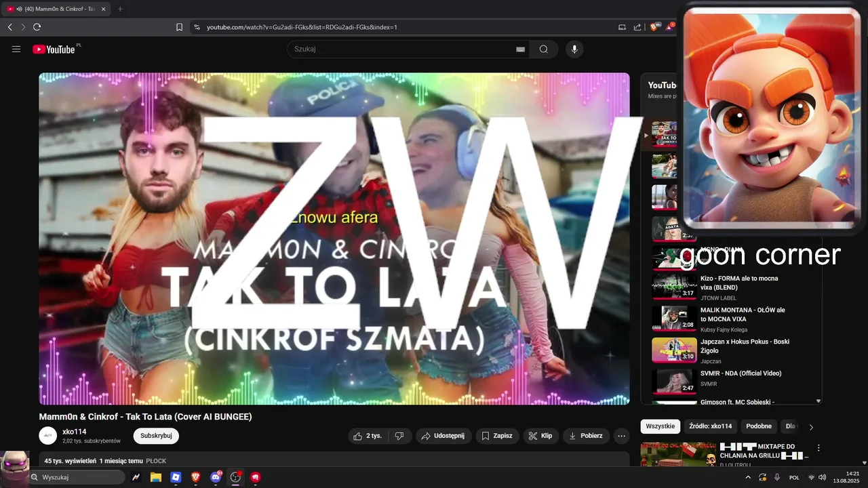The width and height of the screenshot is (868, 488).
Task: Select the Wszystkie filter chip
Action: click(660, 426)
